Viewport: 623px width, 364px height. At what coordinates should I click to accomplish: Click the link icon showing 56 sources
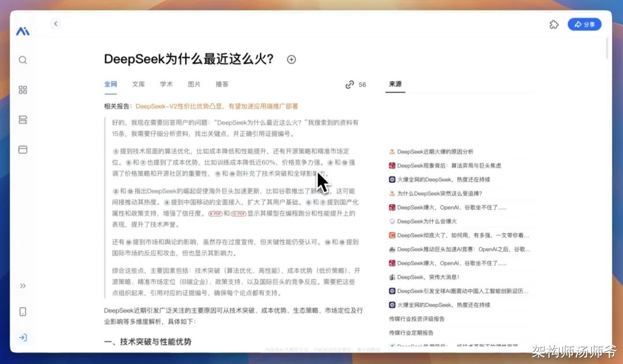click(350, 84)
